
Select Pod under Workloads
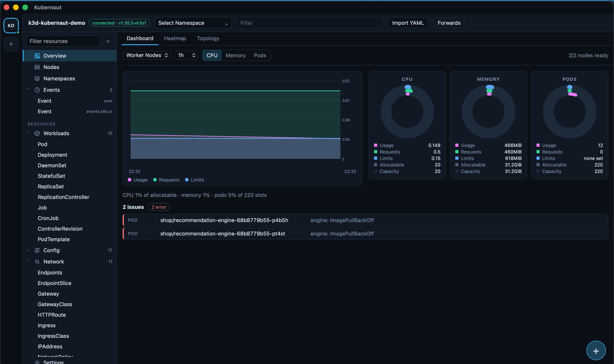[70, 144]
